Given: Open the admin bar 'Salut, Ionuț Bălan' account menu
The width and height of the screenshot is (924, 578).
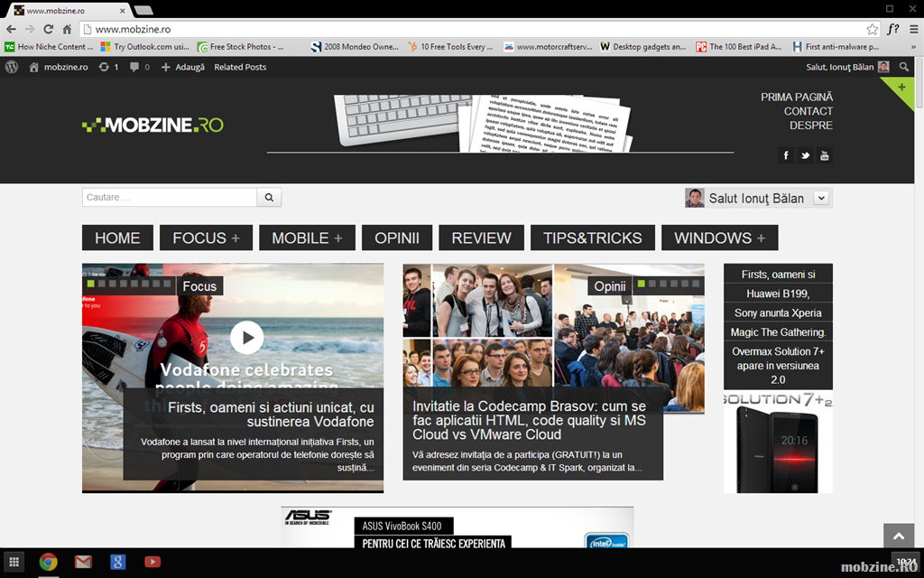Looking at the screenshot, I should pos(847,67).
